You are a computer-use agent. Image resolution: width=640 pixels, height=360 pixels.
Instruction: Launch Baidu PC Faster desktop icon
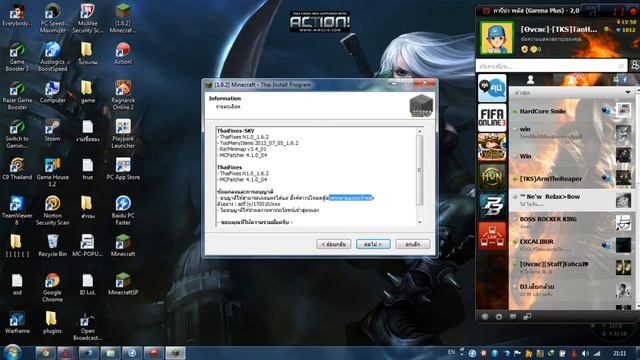123,211
